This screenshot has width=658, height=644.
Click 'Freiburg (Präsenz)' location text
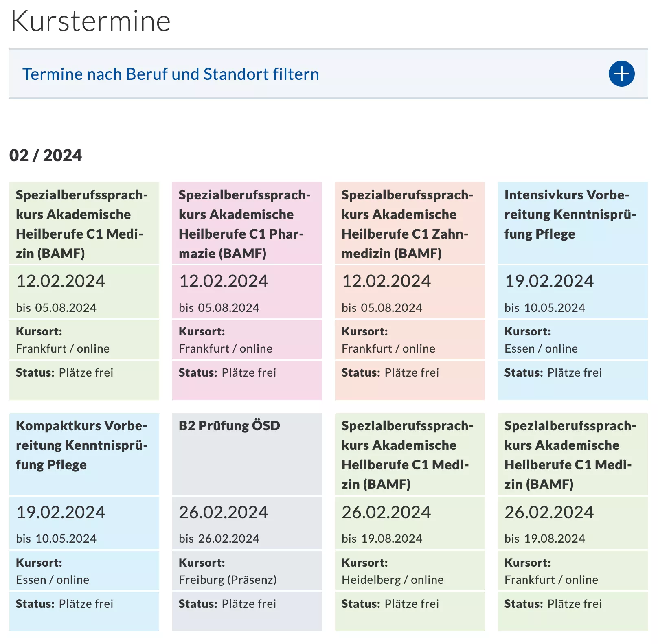coord(228,580)
